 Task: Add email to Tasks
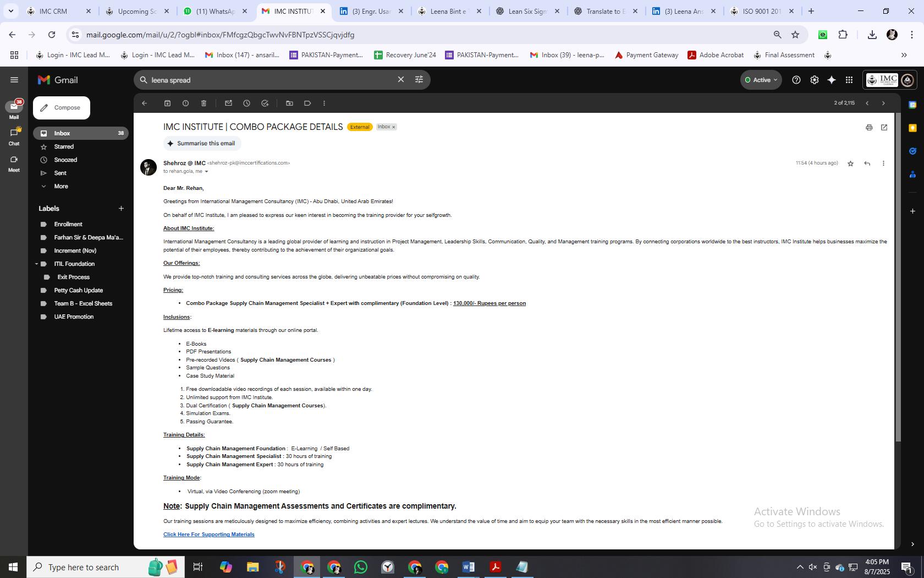265,103
